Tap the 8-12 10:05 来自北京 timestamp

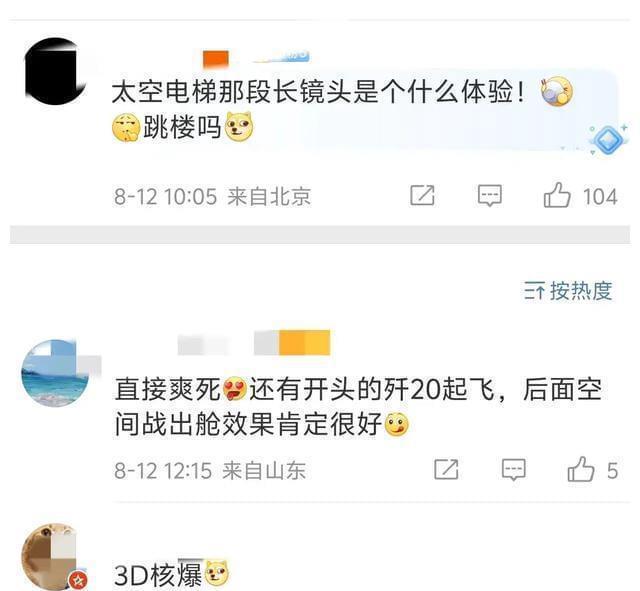[x=213, y=196]
